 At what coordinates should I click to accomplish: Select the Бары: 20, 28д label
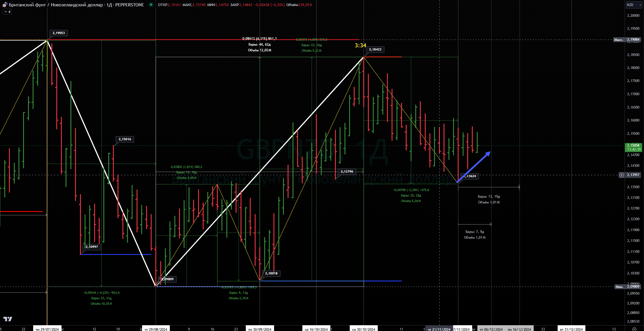click(x=411, y=195)
